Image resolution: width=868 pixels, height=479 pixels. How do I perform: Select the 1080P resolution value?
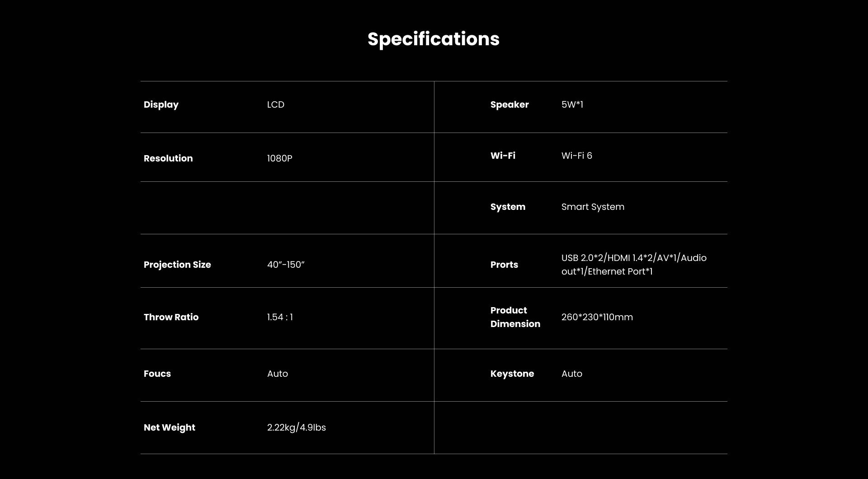(279, 158)
